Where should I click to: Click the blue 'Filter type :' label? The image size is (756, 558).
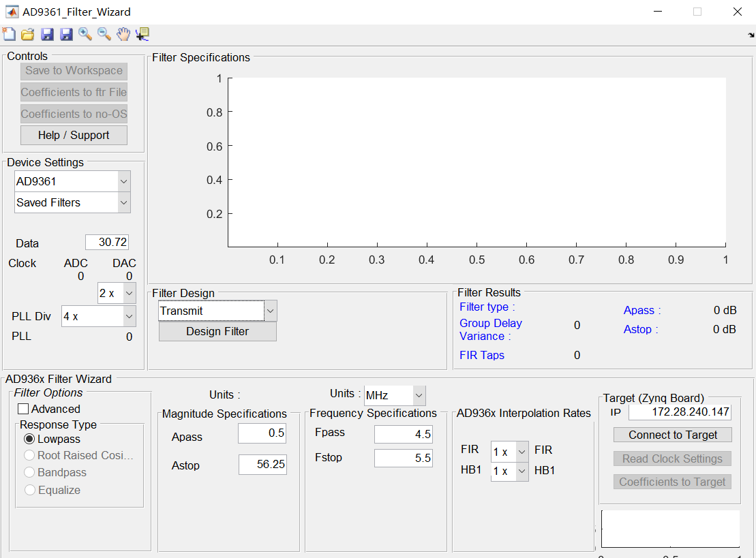[x=487, y=307]
